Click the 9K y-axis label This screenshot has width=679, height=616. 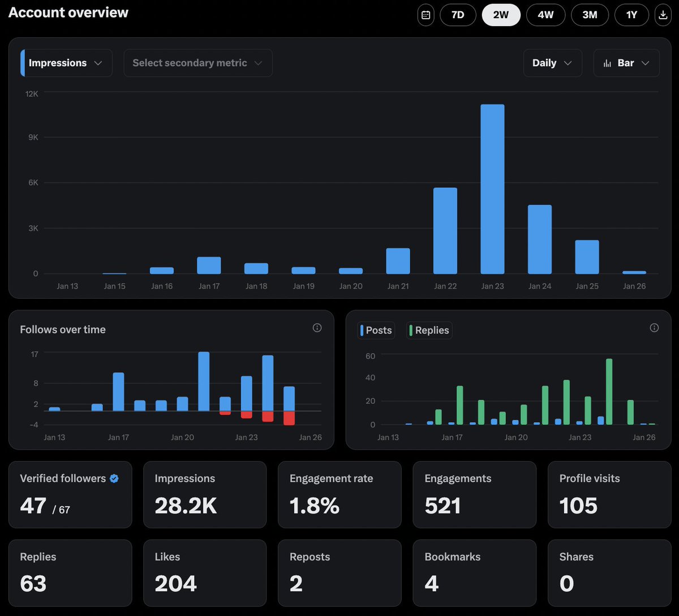pos(33,137)
